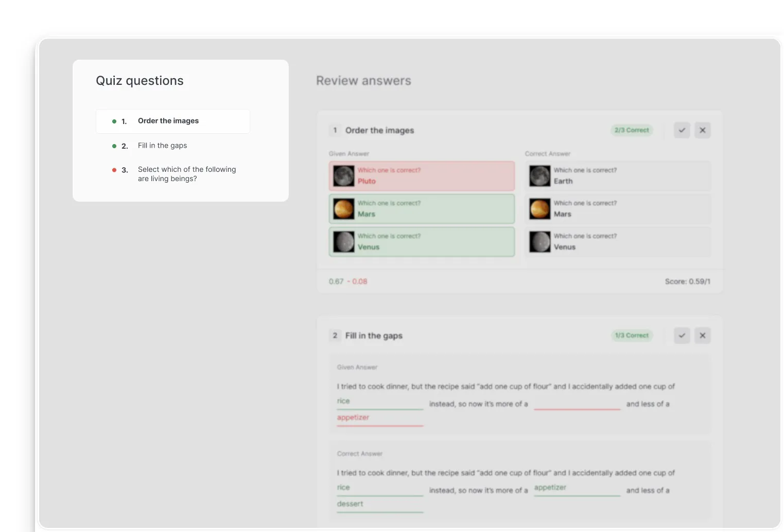Click the rice gap in Given Answer
The height and width of the screenshot is (532, 784).
click(380, 402)
